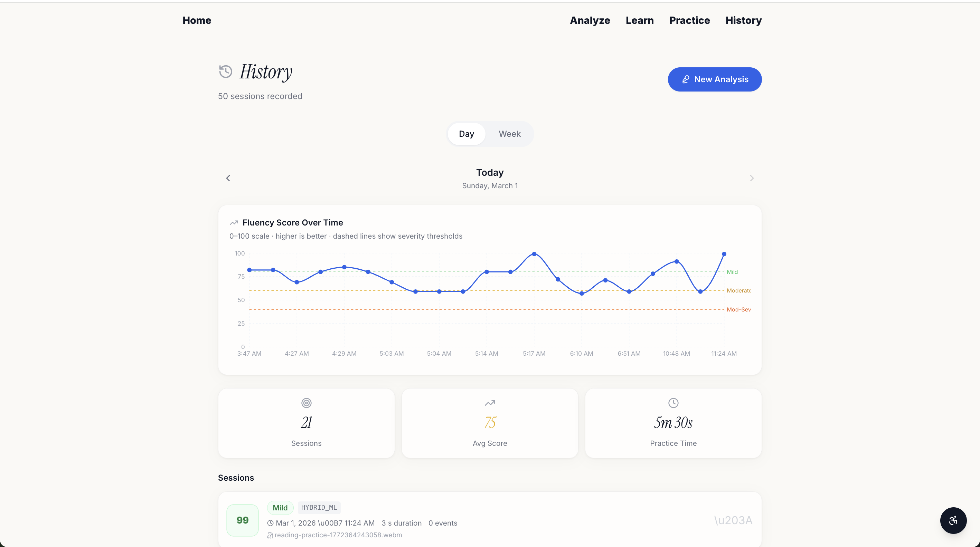Click the clock icon next to session date
980x547 pixels.
coord(271,523)
